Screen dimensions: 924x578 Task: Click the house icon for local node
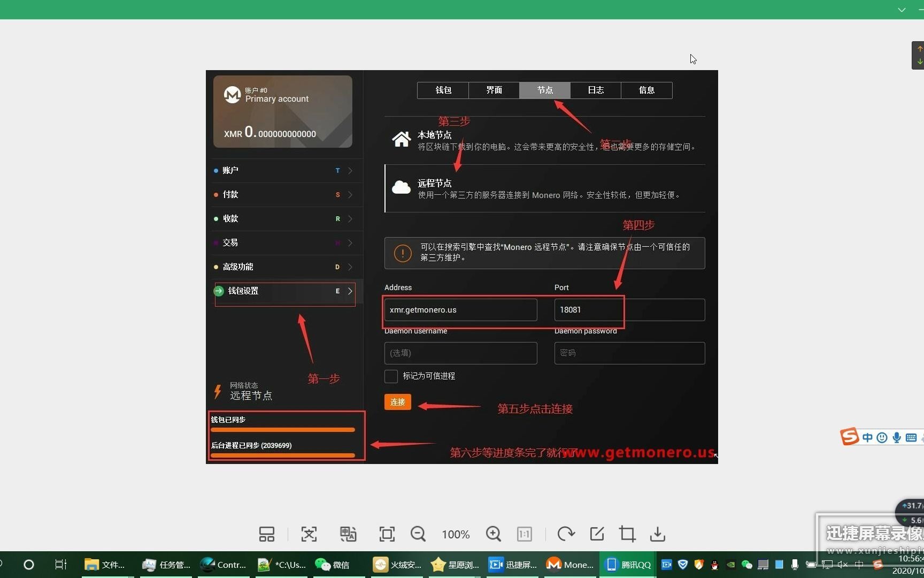pyautogui.click(x=402, y=139)
